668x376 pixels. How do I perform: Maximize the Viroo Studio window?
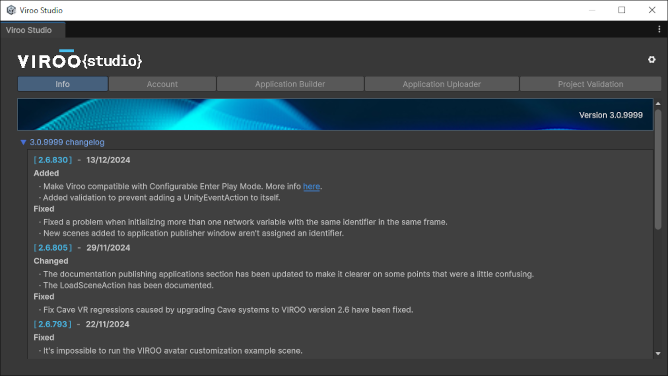pyautogui.click(x=622, y=10)
